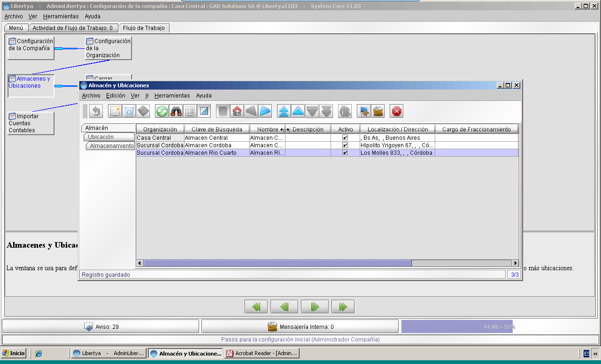
Task: Open Importar Cuentas Contables workflow node
Action: [x=31, y=123]
